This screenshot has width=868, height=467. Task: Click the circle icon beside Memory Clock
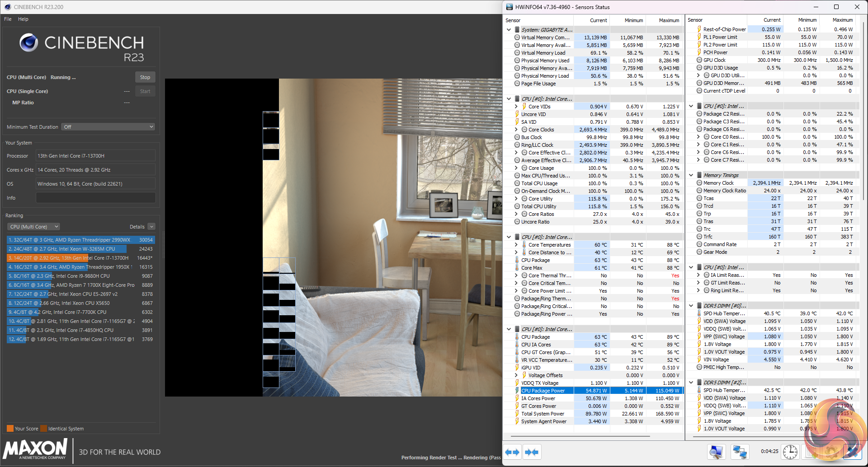[x=699, y=183]
